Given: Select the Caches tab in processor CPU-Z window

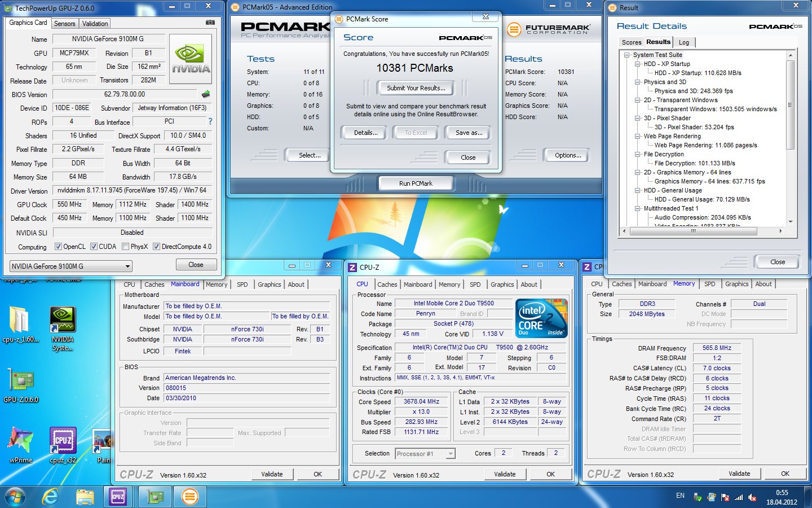Looking at the screenshot, I should click(387, 284).
